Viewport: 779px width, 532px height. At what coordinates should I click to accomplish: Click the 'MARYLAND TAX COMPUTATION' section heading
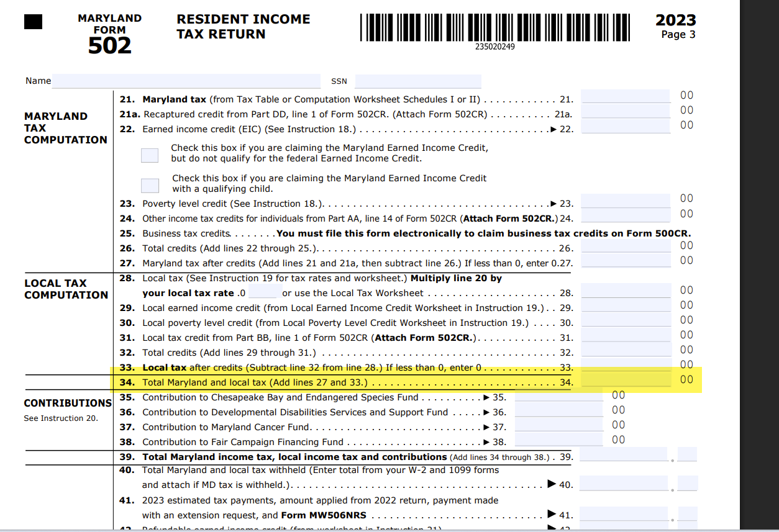coord(66,128)
